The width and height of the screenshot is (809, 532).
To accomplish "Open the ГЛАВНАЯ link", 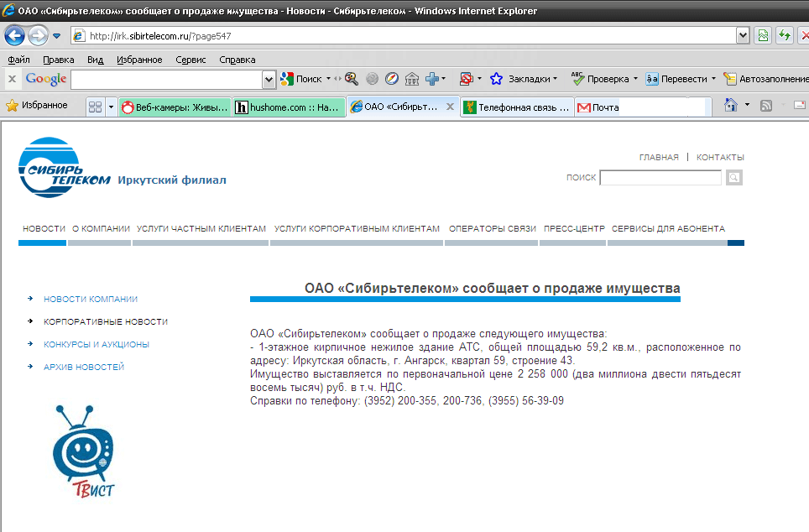I will [x=659, y=158].
